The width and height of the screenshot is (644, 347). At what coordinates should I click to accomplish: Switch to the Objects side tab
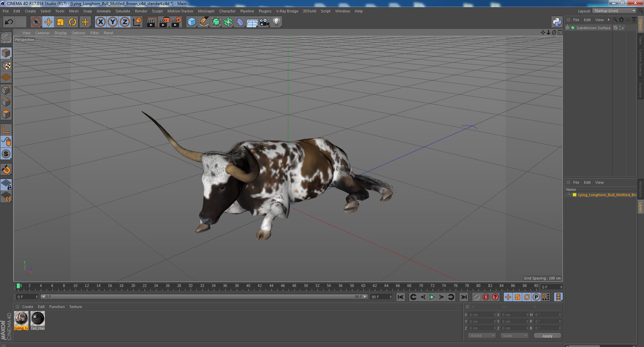640,24
